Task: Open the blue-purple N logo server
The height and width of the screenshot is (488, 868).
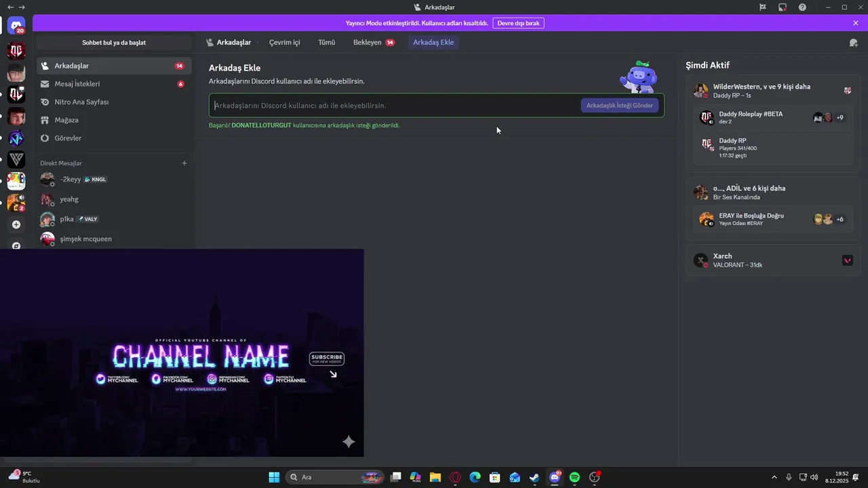Action: click(x=16, y=138)
